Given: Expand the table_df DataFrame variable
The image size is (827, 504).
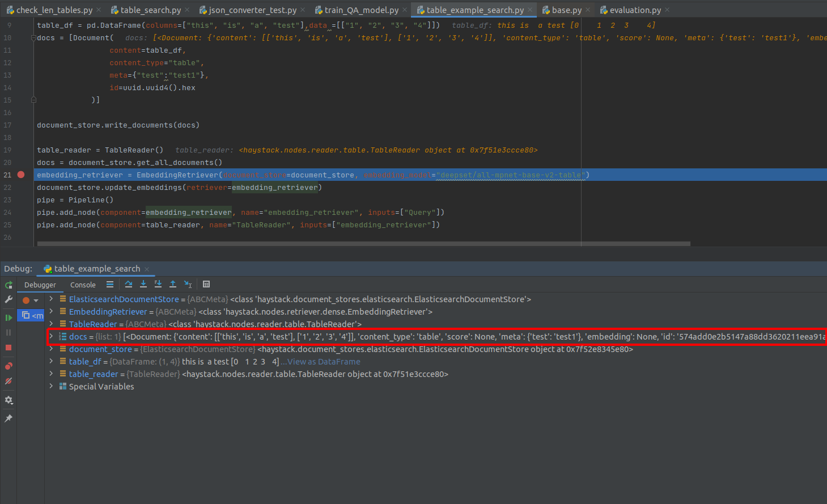Looking at the screenshot, I should click(51, 361).
